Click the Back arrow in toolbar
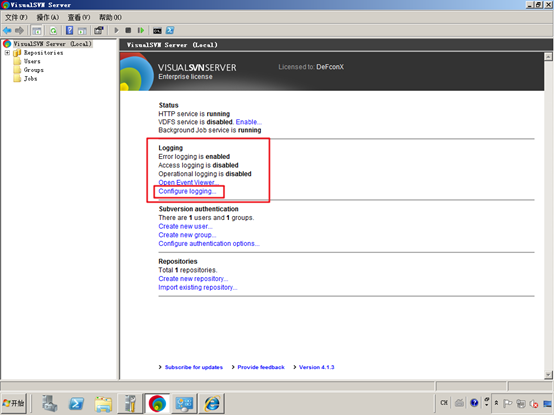554x415 pixels. (7, 30)
